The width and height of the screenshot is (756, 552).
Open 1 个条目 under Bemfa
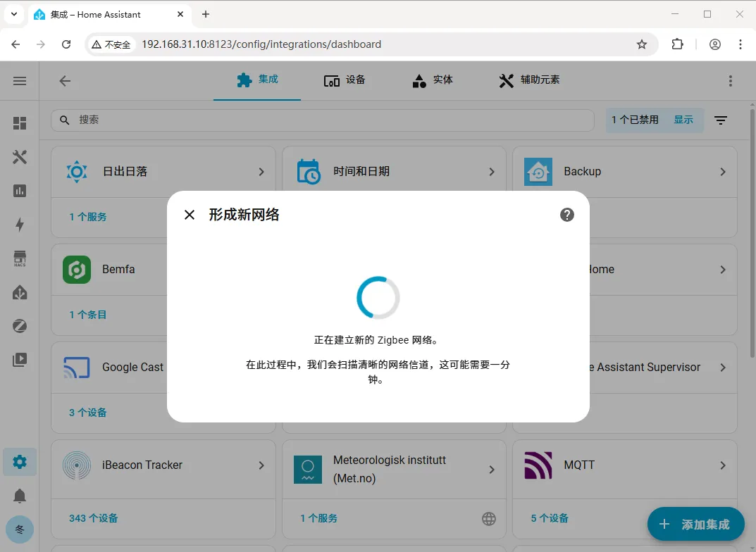(88, 315)
